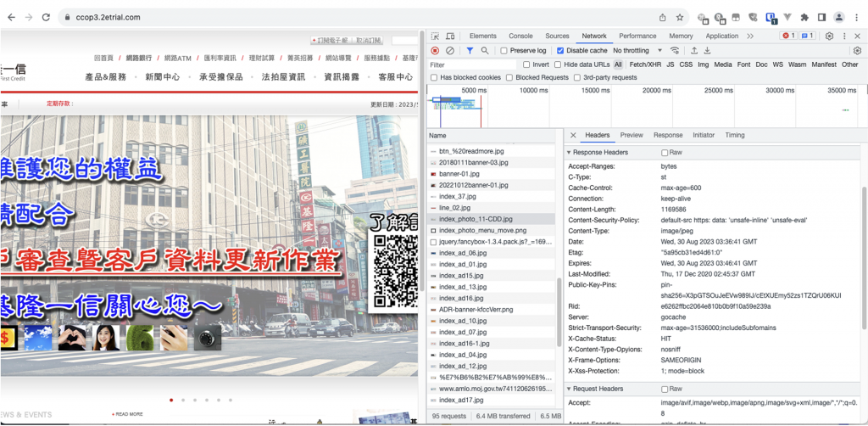This screenshot has width=868, height=426.
Task: Enable 3rd-party requests checkbox
Action: pos(576,77)
